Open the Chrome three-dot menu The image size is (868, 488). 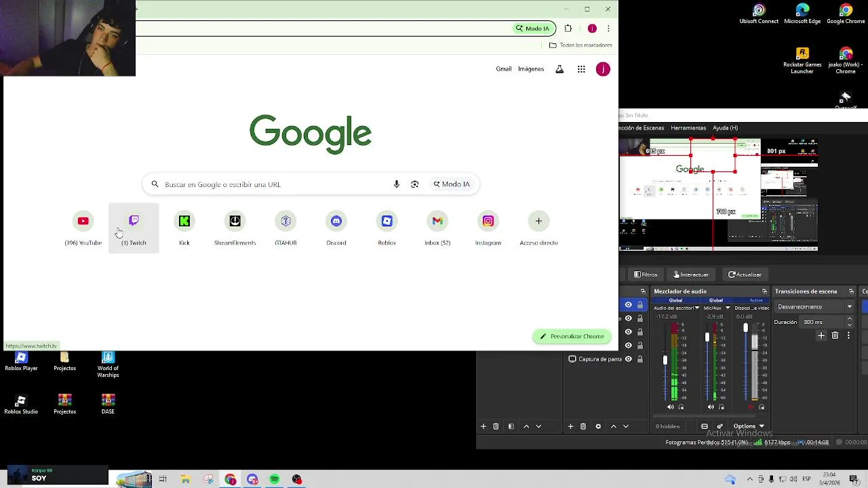tap(608, 28)
